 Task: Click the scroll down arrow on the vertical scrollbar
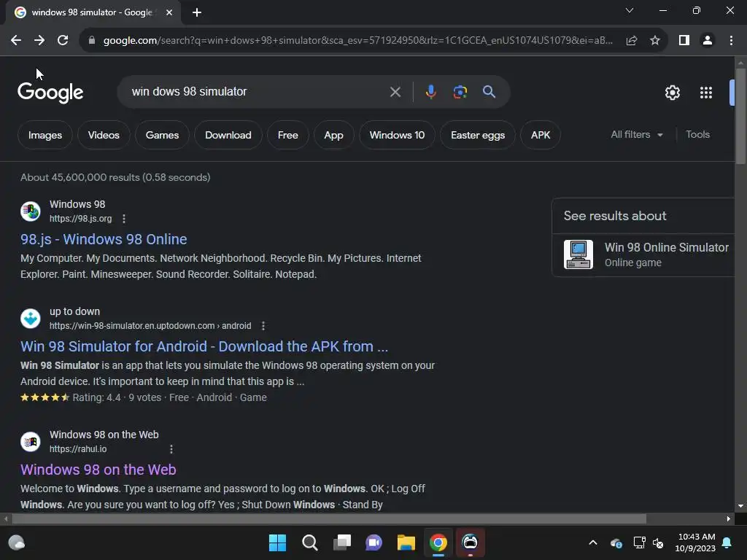[x=740, y=506]
